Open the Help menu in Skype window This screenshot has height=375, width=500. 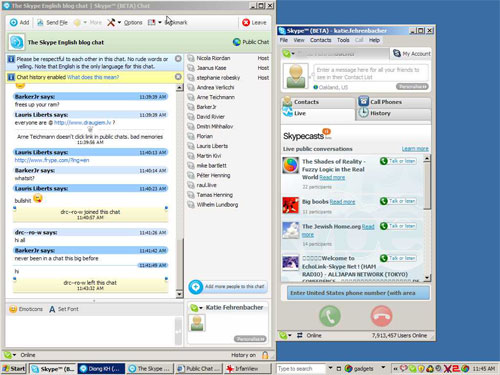pos(374,40)
